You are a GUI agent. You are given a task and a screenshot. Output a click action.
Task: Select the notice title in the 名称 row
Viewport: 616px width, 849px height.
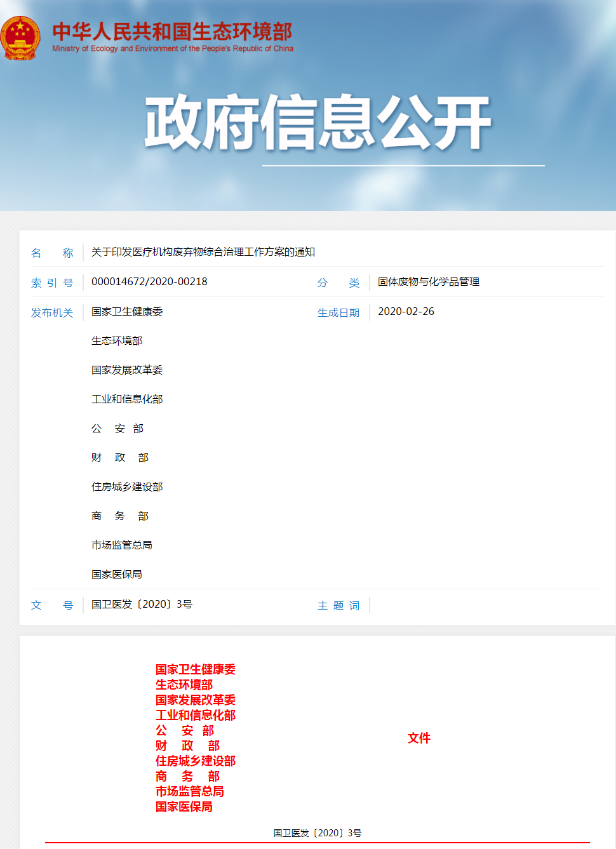click(x=203, y=252)
